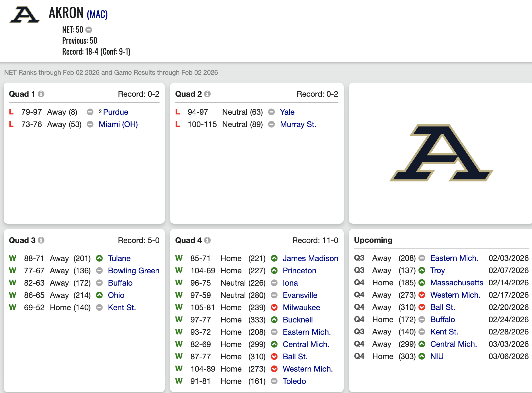
Task: Click the Quad 2 info icon
Action: (207, 94)
